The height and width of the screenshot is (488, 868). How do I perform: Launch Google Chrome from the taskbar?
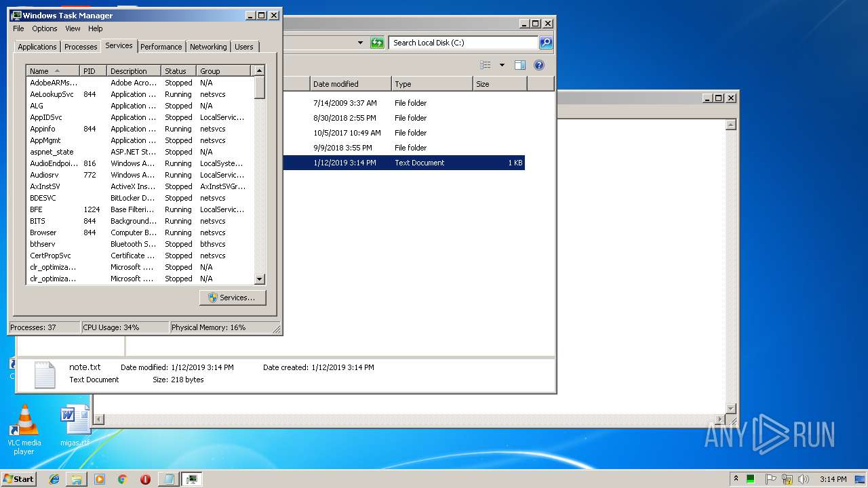[122, 479]
